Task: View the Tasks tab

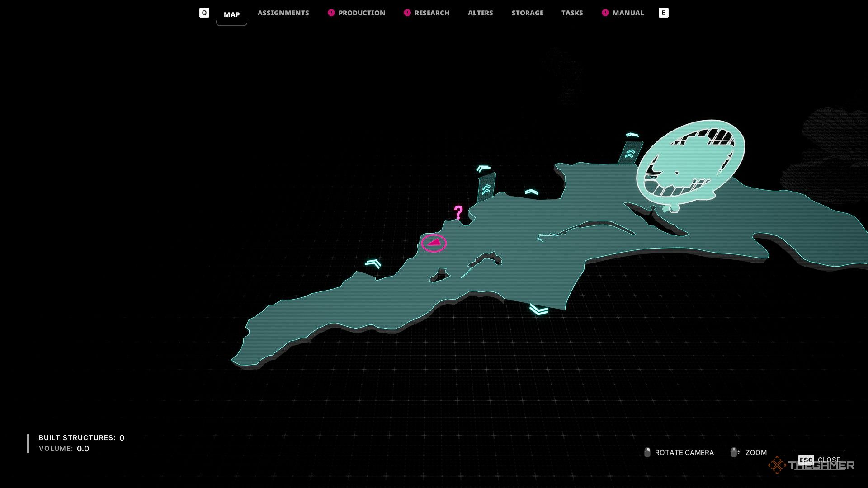Action: (572, 13)
